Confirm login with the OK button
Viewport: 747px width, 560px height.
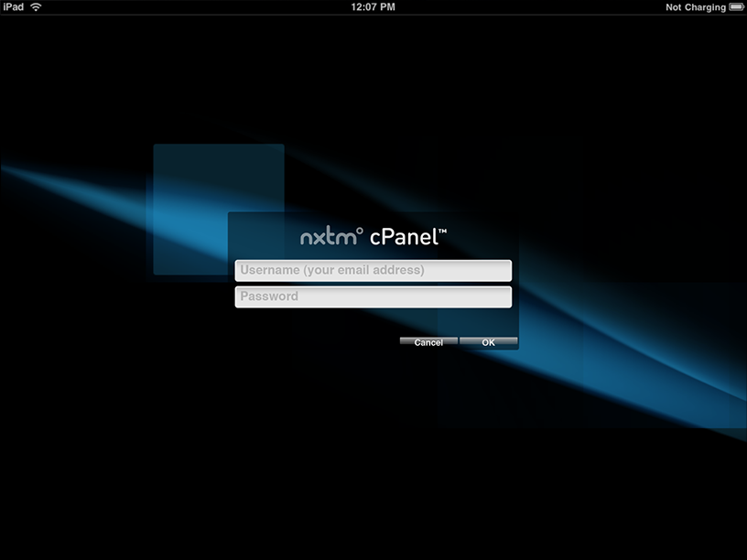(488, 342)
